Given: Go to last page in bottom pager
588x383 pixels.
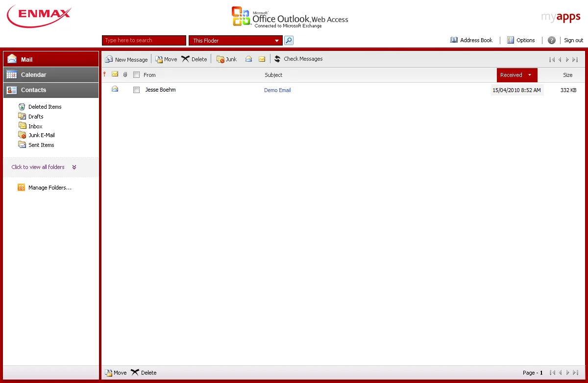Looking at the screenshot, I should tap(575, 373).
